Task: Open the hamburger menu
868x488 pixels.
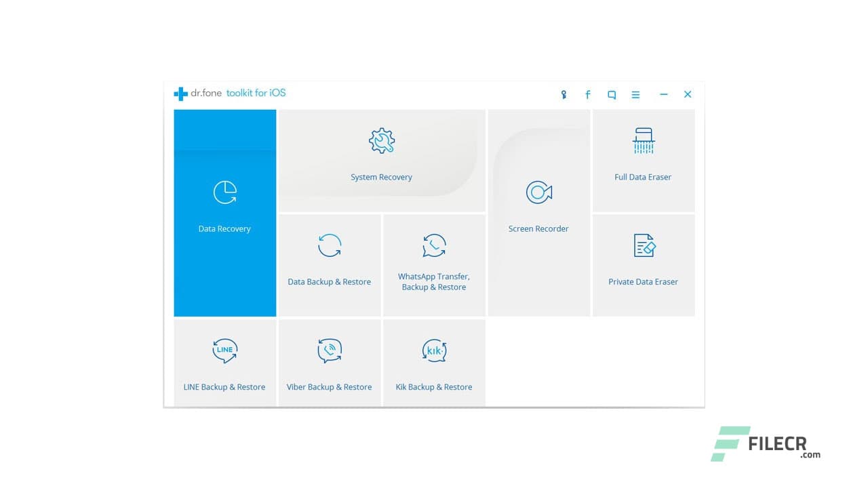Action: click(635, 94)
